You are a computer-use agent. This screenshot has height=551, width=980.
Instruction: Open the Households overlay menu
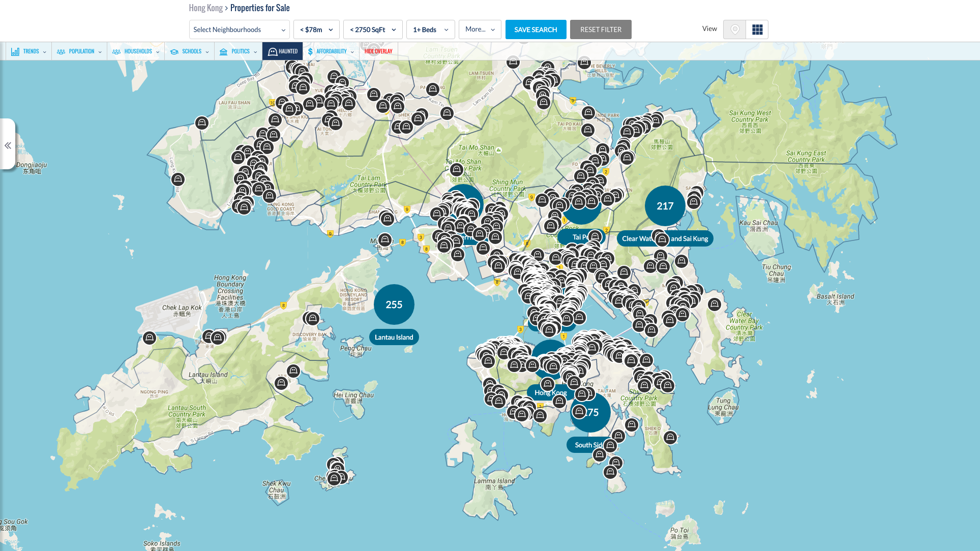coord(136,51)
